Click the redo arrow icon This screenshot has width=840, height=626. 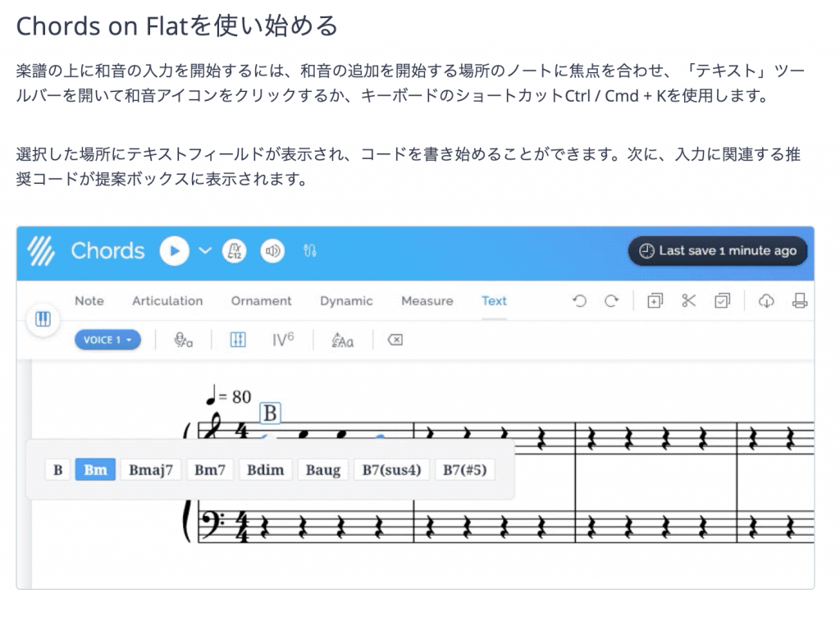[611, 300]
